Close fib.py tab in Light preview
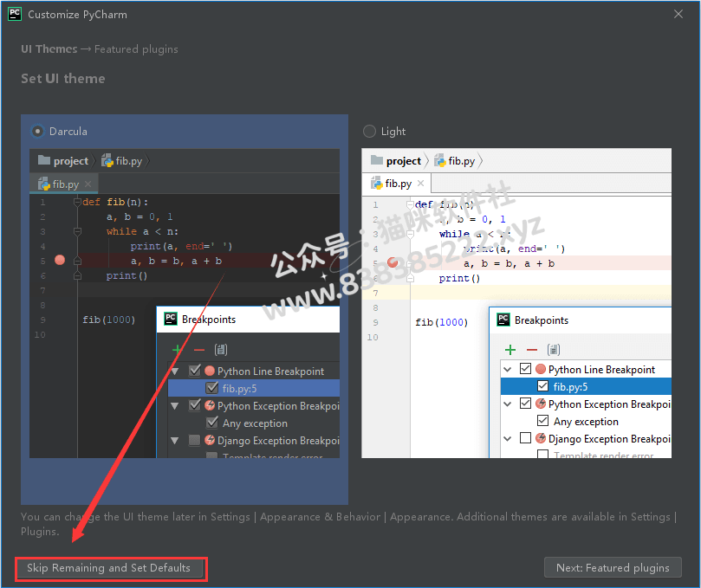Screen dimensions: 701x588 421,184
